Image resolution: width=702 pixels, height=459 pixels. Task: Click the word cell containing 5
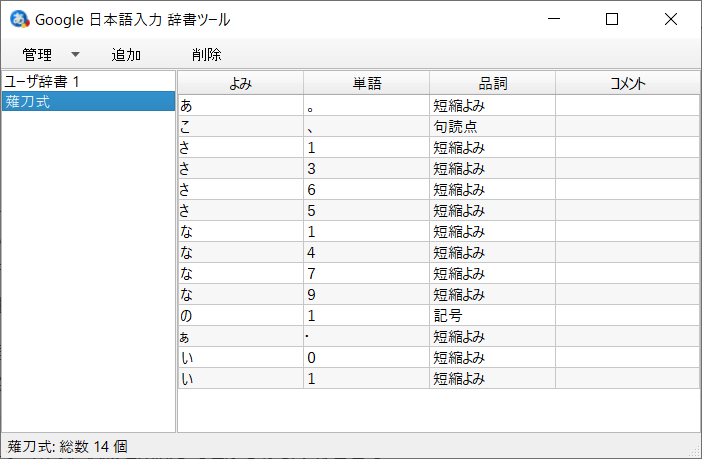click(x=367, y=211)
